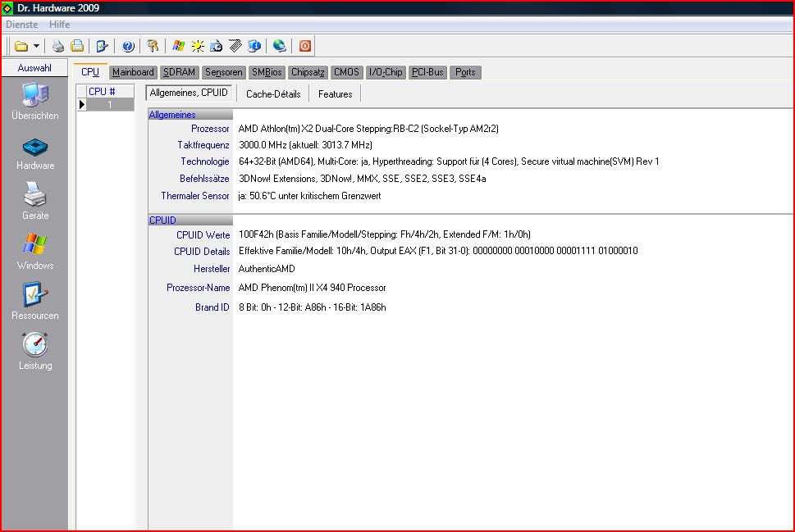Click the yellow sun toolbar icon
The width and height of the screenshot is (795, 532).
click(x=197, y=46)
